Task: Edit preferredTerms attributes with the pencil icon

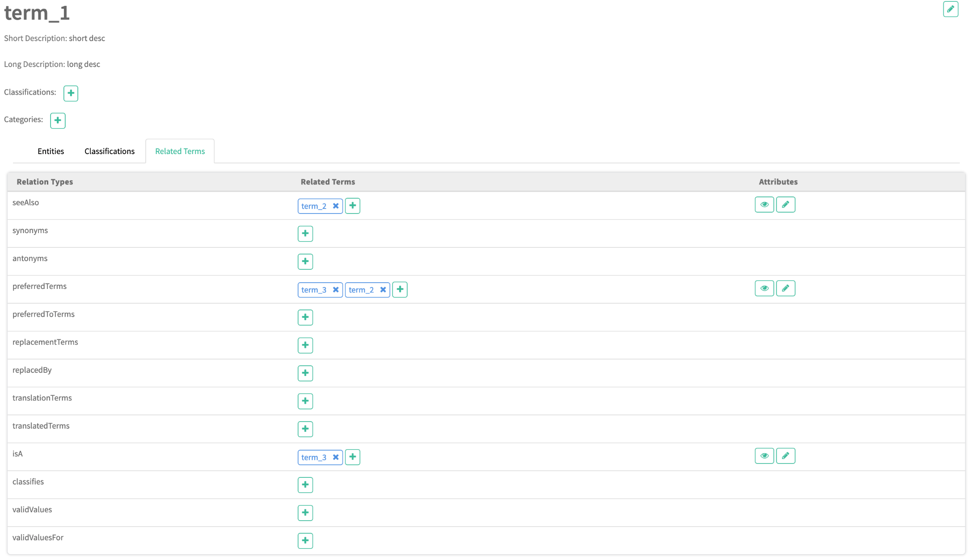Action: (x=785, y=288)
